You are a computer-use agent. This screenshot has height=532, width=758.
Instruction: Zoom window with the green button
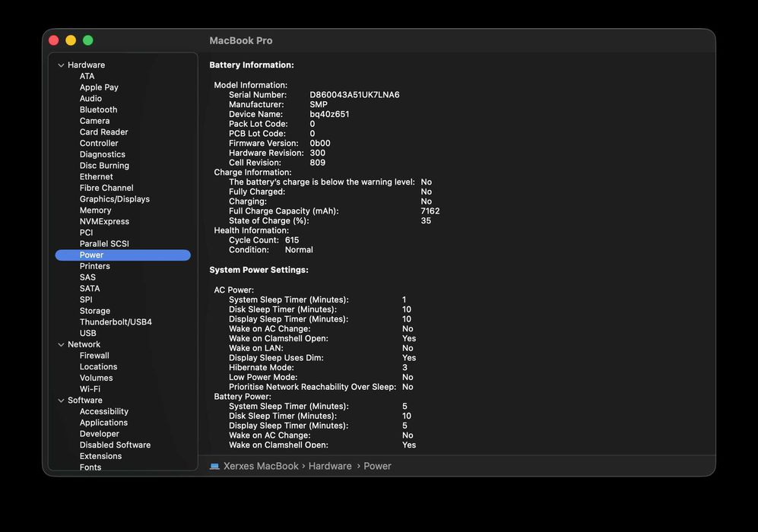(x=88, y=40)
